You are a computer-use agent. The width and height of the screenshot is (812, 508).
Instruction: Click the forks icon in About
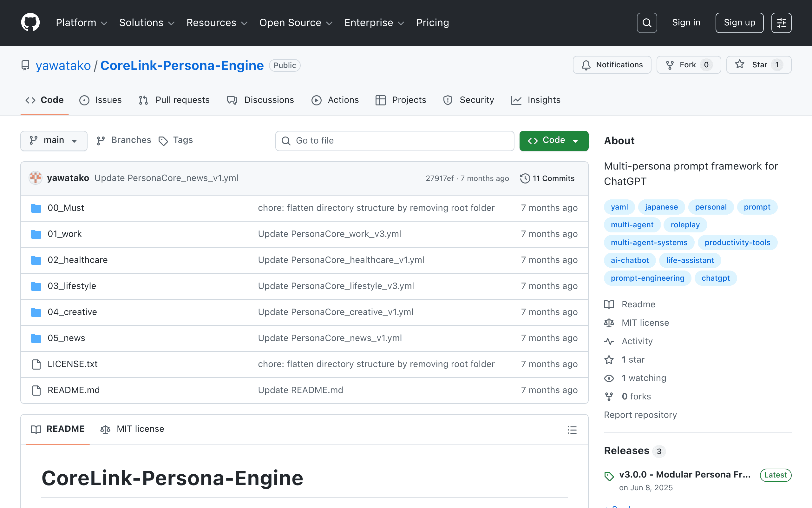[609, 397]
